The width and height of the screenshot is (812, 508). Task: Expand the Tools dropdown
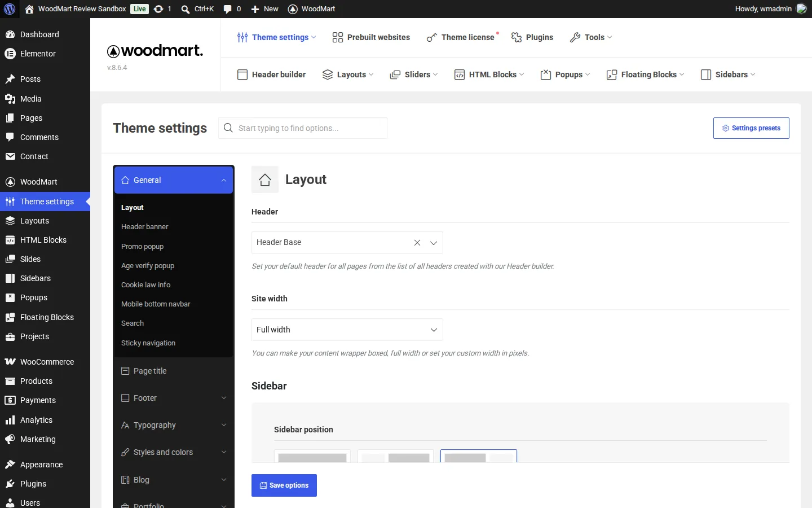tap(591, 37)
